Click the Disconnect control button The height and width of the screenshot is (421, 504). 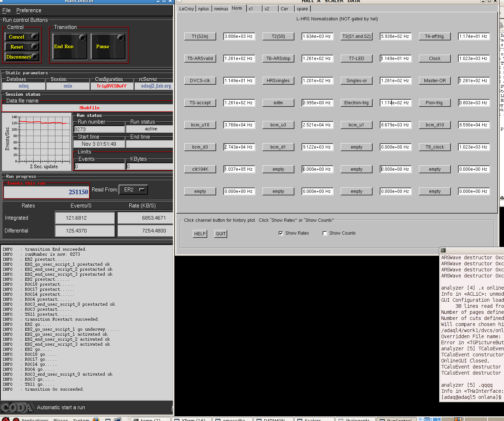[x=21, y=57]
